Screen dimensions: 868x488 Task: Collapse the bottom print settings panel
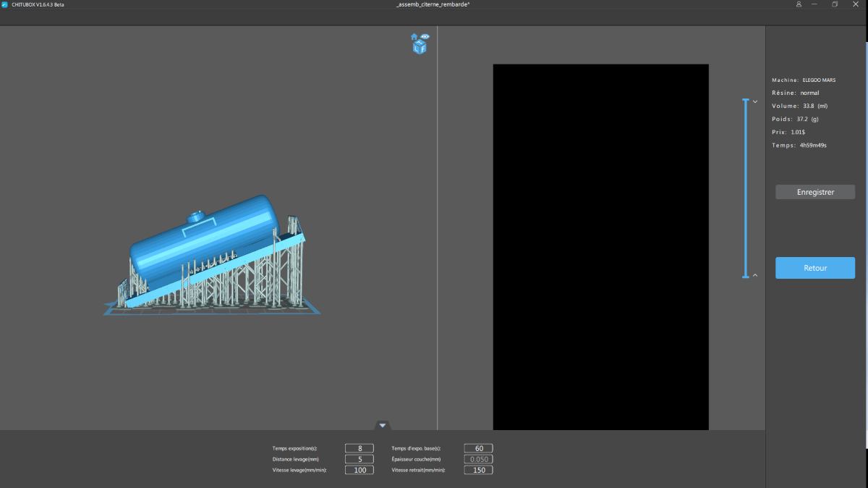[x=383, y=425]
